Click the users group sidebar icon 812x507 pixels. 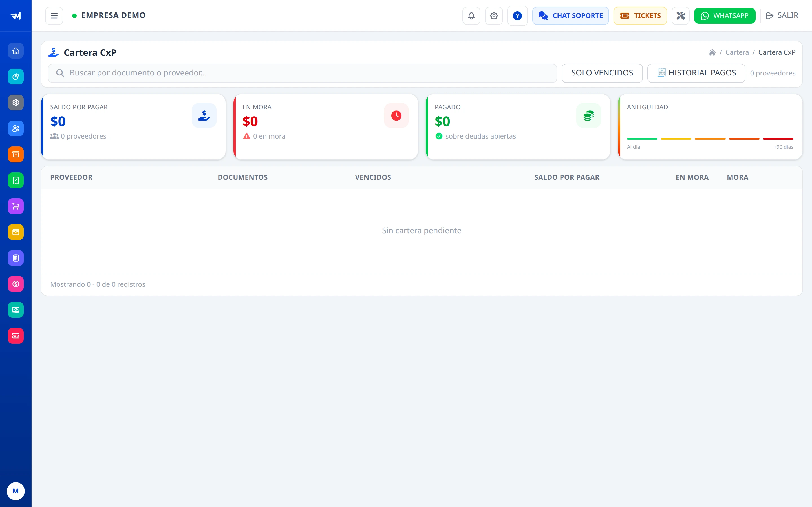16,128
